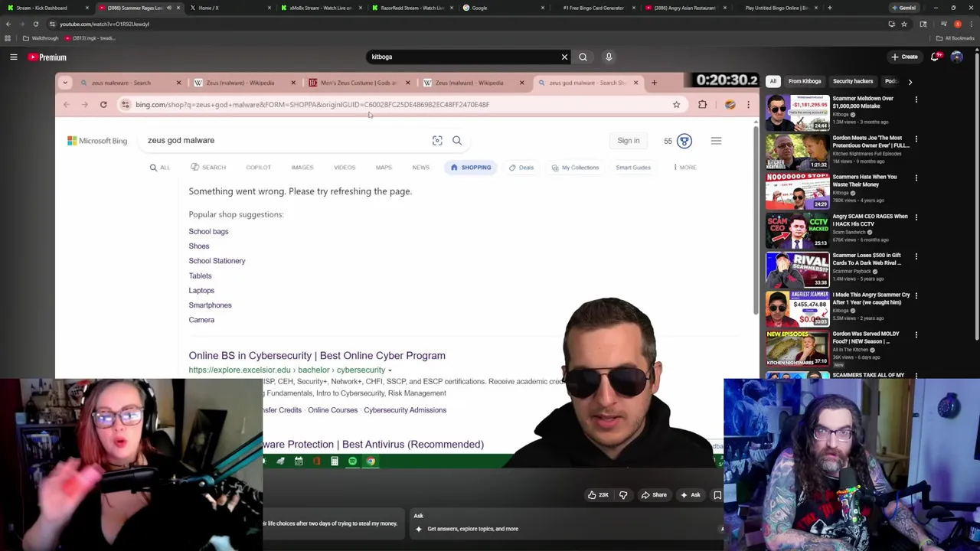
Task: Open Cybersecurity Admissions sublink
Action: (x=405, y=410)
